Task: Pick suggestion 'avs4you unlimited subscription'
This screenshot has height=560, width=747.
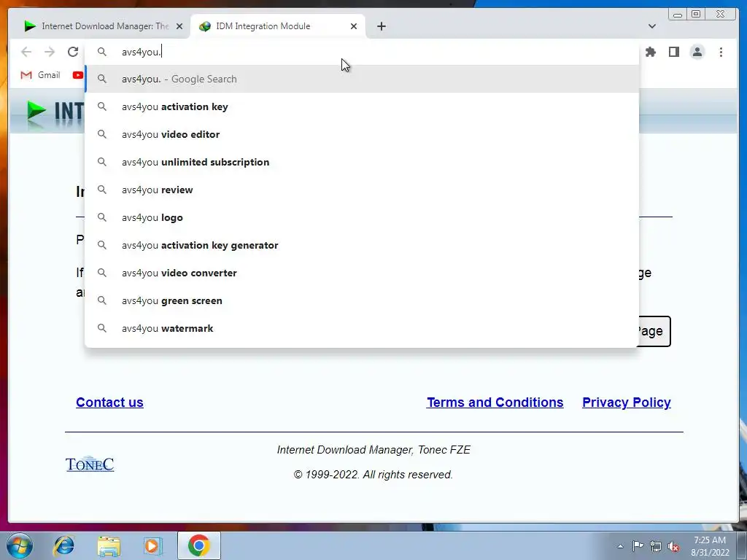Action: (x=362, y=162)
